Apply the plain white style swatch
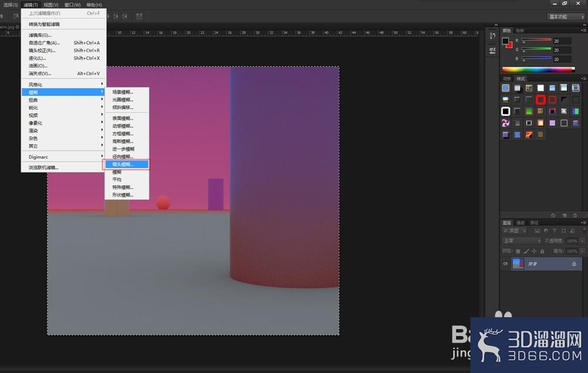Image resolution: width=588 pixels, height=373 pixels. click(x=540, y=88)
